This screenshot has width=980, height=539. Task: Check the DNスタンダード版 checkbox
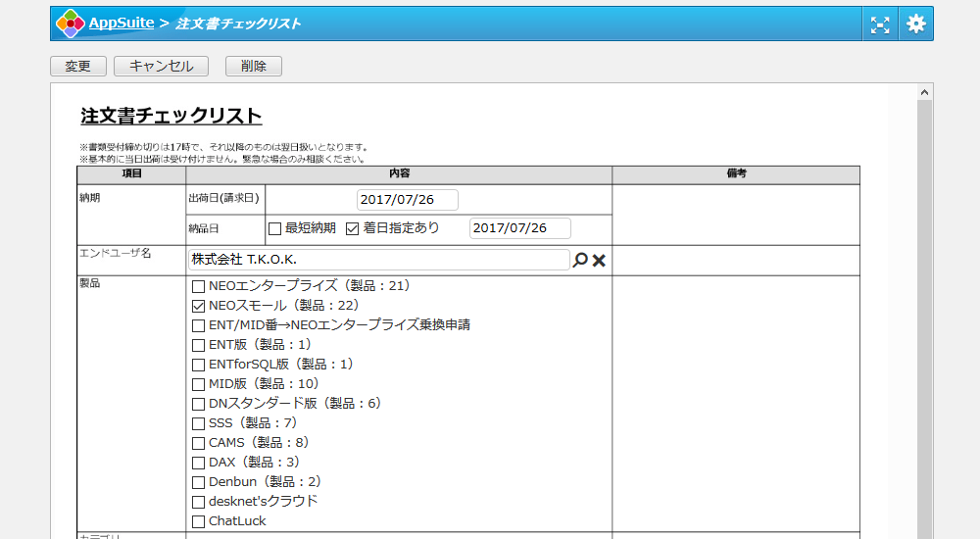(x=199, y=404)
